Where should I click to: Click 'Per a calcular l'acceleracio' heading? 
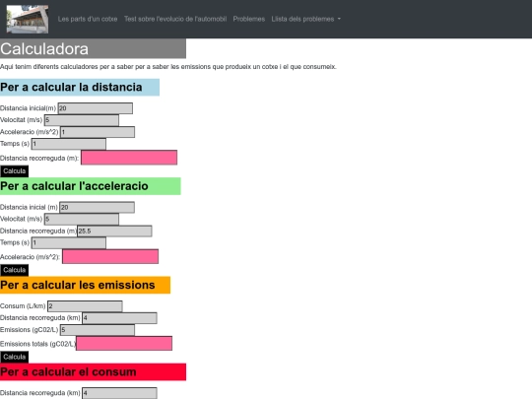pos(91,186)
